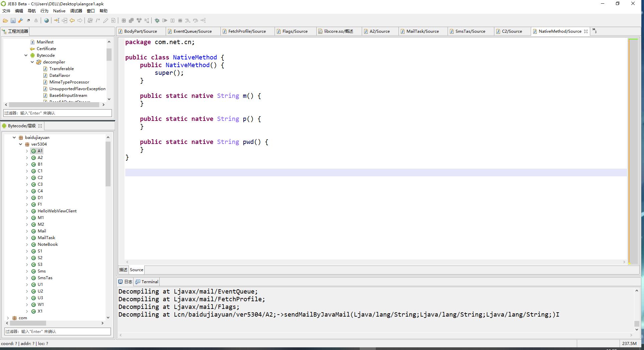Switch to Terminal tab
644x350 pixels.
147,282
